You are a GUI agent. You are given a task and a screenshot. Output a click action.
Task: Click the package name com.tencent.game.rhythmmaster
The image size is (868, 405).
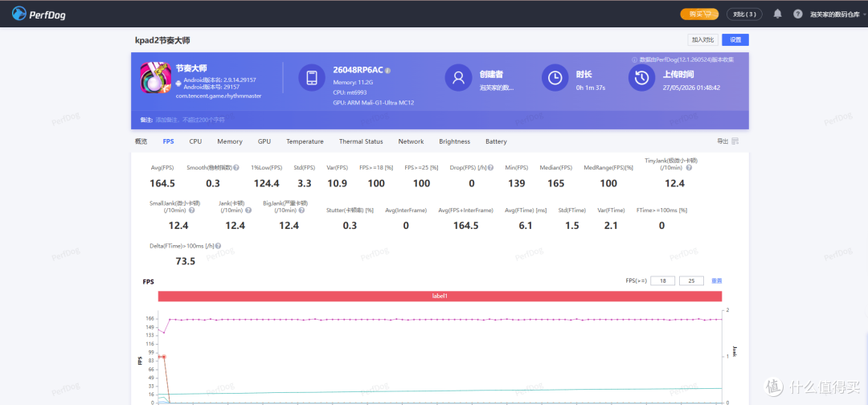(218, 96)
